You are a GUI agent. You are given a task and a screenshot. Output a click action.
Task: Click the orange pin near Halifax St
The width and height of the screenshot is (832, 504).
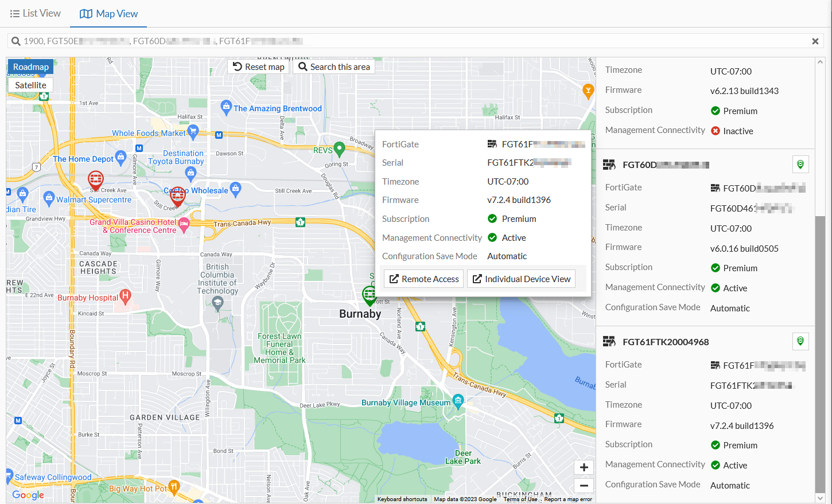(588, 91)
